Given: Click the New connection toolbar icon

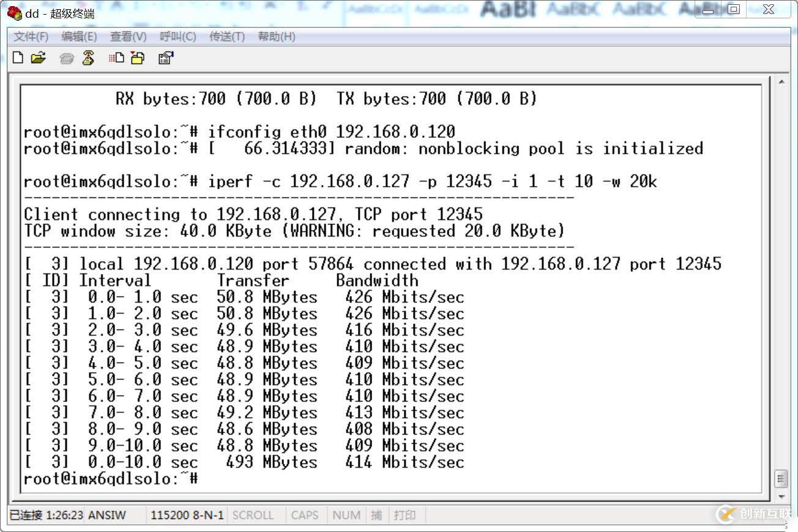Looking at the screenshot, I should tap(18, 58).
